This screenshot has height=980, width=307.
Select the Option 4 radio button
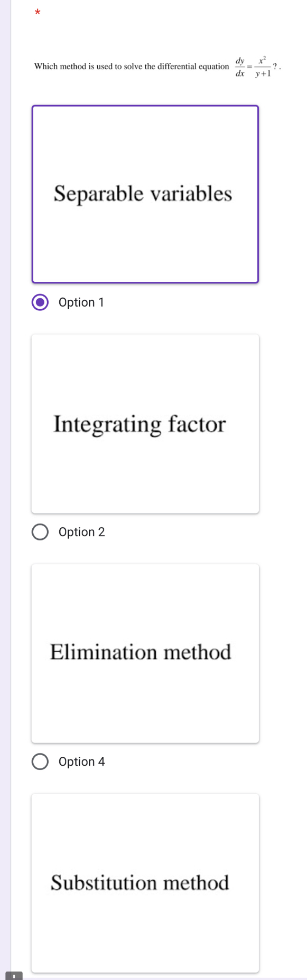tap(40, 762)
